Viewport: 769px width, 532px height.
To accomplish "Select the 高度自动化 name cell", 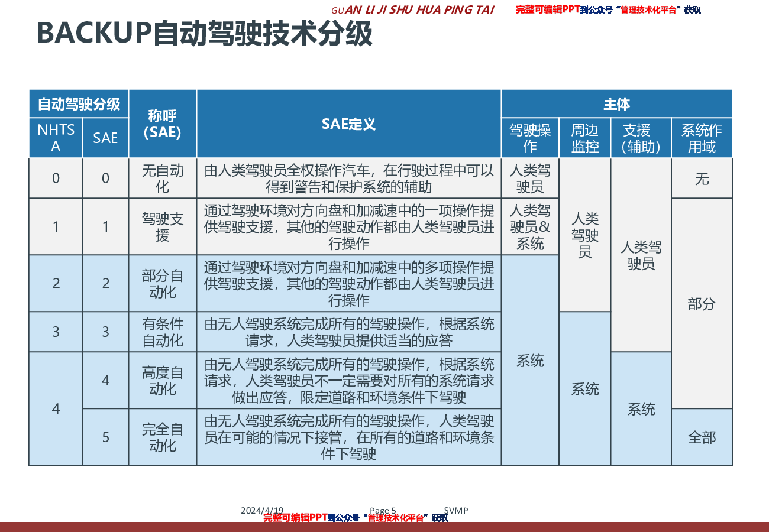I will 162,380.
